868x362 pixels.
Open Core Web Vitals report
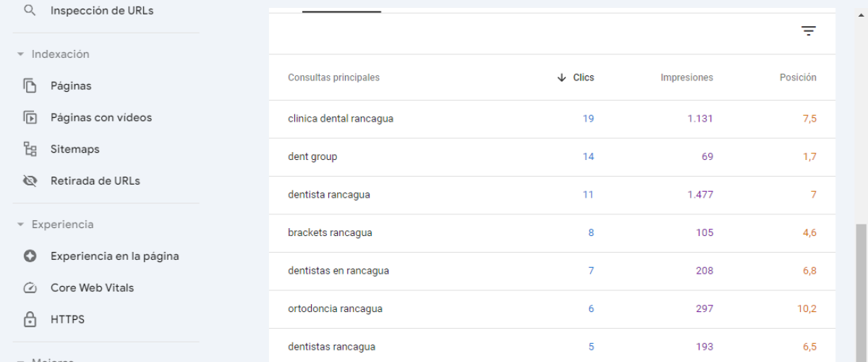pyautogui.click(x=93, y=287)
